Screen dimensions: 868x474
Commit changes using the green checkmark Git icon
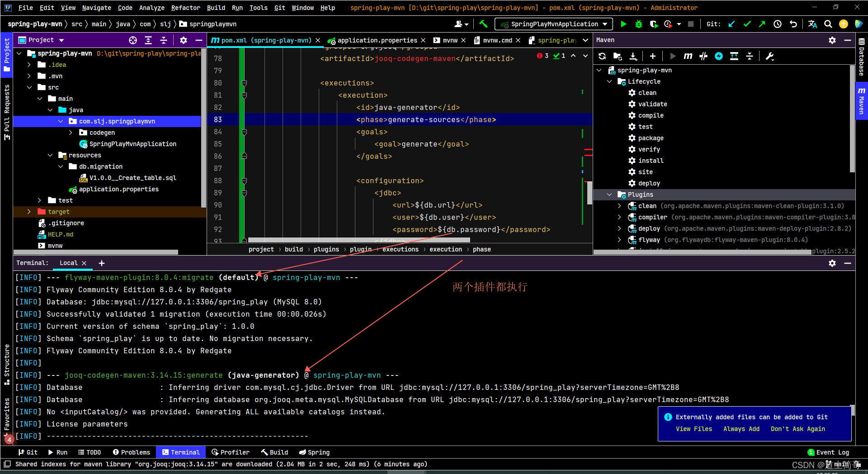click(747, 24)
